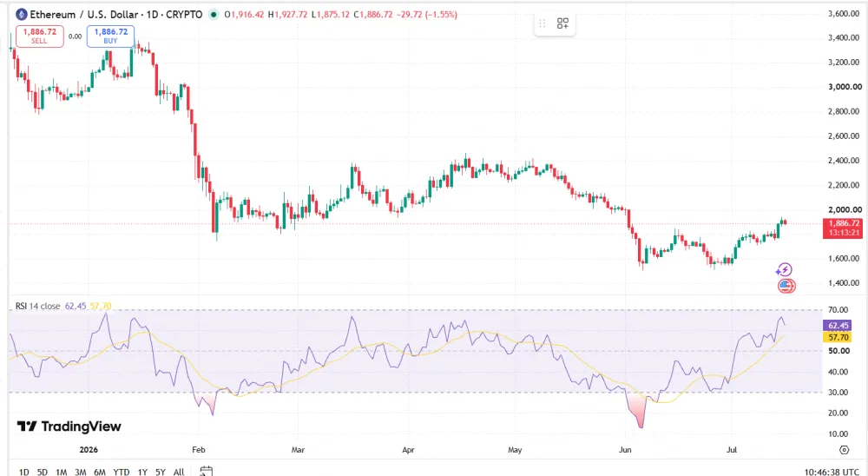This screenshot has width=868, height=476.
Task: Click the 3,000.00 price axis label
Action: [845, 87]
